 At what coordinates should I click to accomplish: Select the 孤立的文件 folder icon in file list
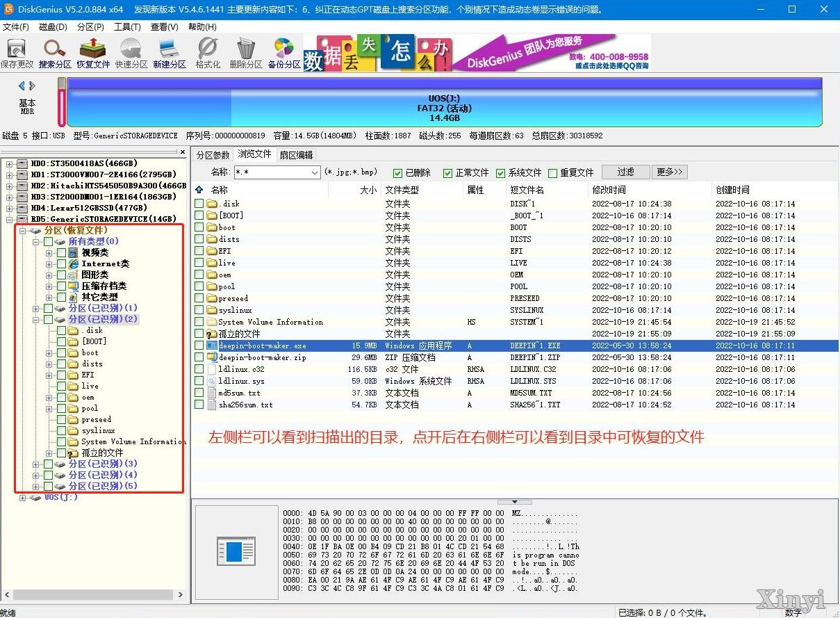click(x=213, y=334)
